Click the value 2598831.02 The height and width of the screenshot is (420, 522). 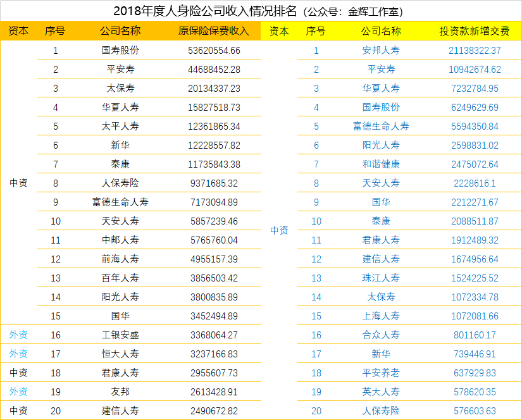475,145
